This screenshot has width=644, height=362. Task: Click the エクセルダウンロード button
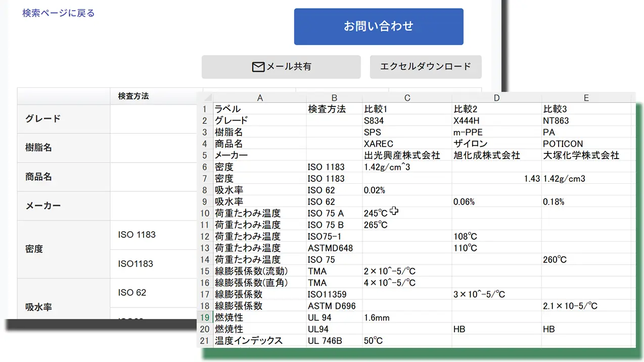426,67
